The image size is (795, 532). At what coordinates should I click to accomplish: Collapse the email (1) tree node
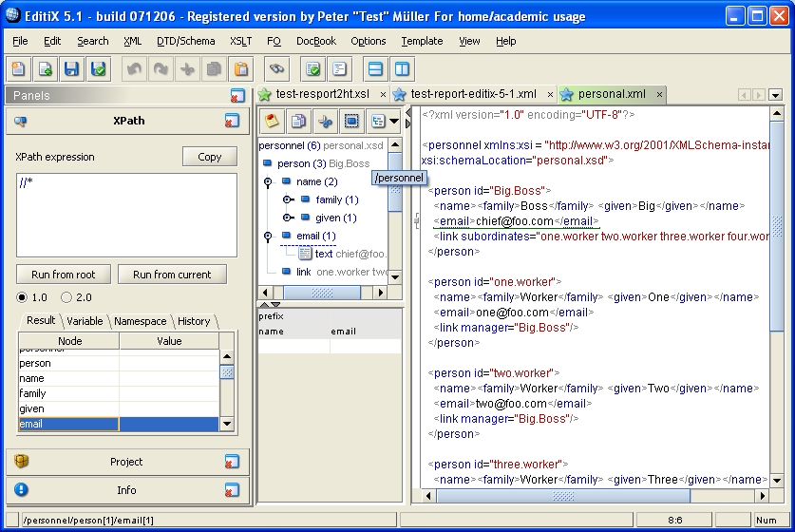coord(268,236)
